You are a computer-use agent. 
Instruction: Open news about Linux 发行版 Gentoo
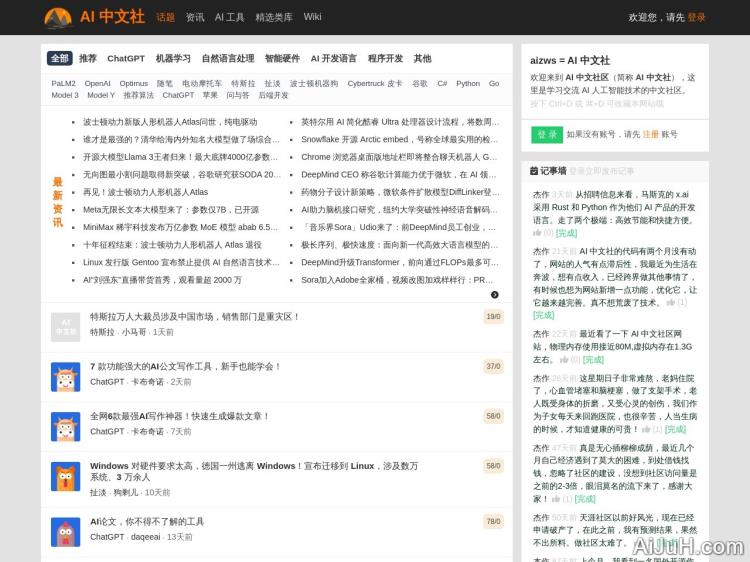[181, 262]
